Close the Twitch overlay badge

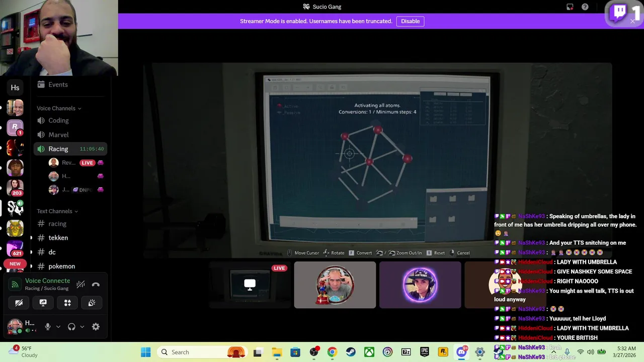[x=632, y=21]
